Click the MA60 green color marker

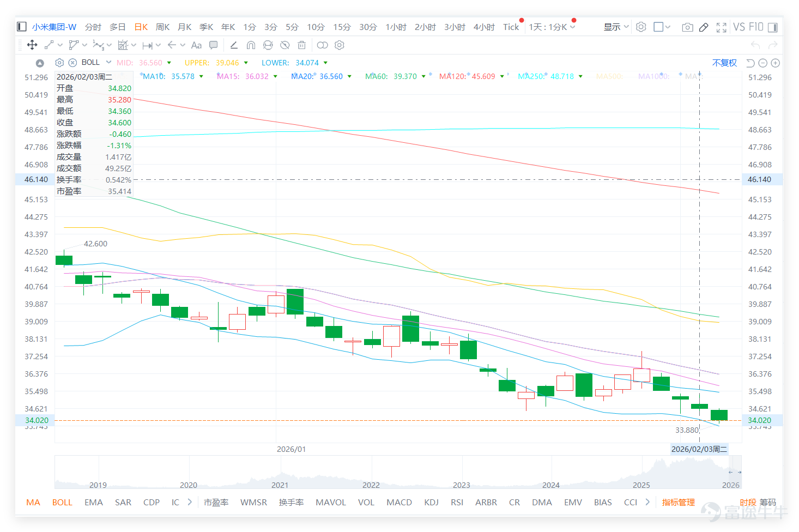click(x=423, y=76)
